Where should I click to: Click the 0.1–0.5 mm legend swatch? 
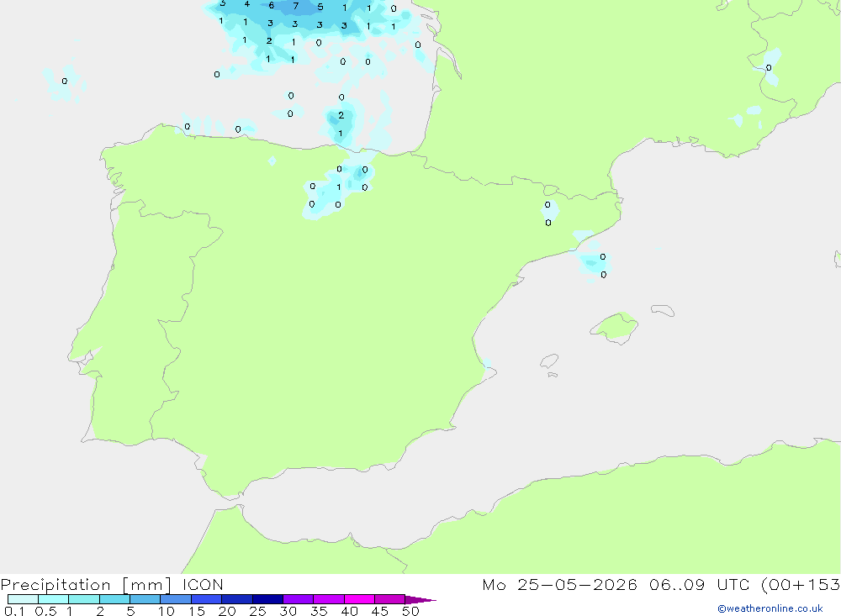click(x=23, y=599)
